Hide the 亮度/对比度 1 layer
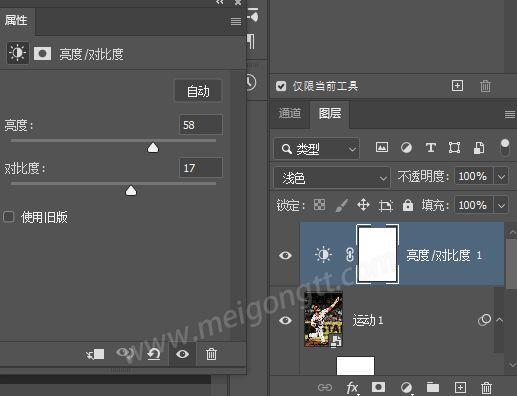Viewport: 517px width, 396px height. (x=285, y=255)
